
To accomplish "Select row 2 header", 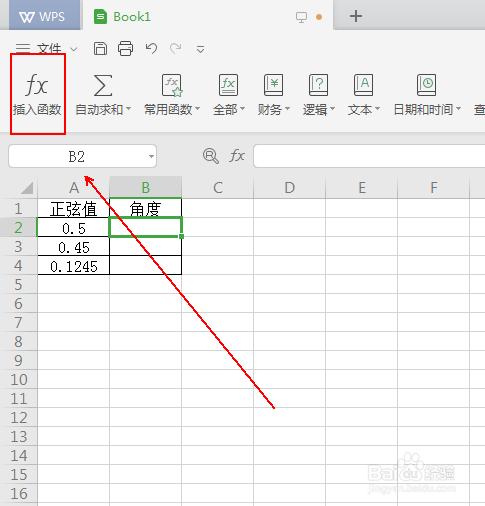I will (x=19, y=228).
